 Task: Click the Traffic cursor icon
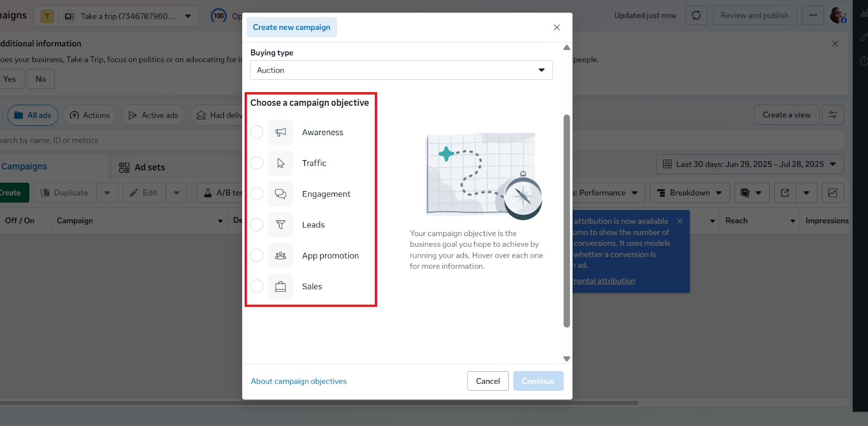coord(280,163)
